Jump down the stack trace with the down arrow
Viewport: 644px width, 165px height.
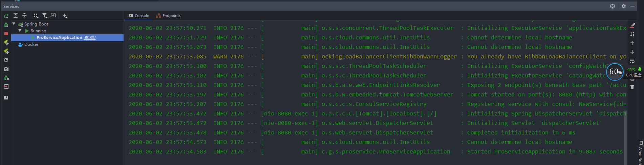coord(632,52)
